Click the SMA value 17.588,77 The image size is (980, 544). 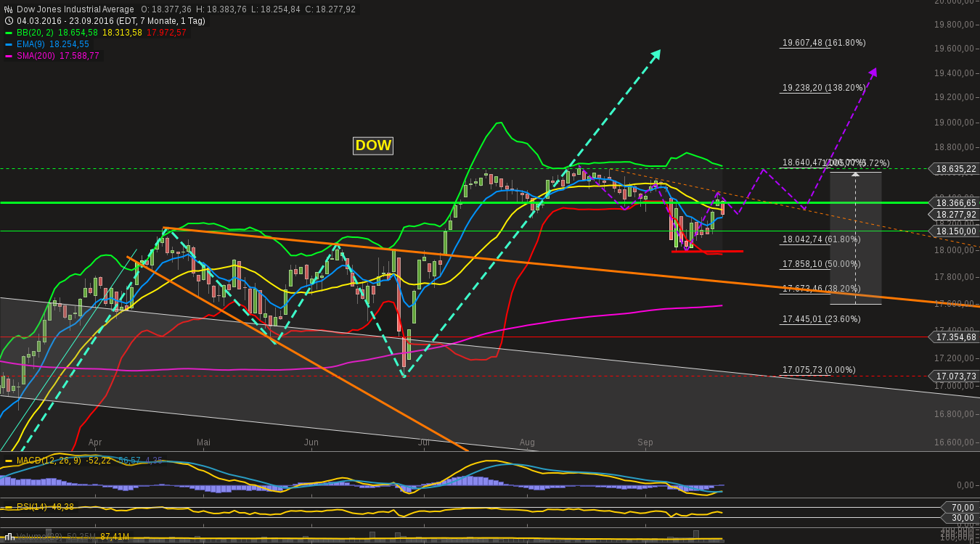(x=80, y=56)
